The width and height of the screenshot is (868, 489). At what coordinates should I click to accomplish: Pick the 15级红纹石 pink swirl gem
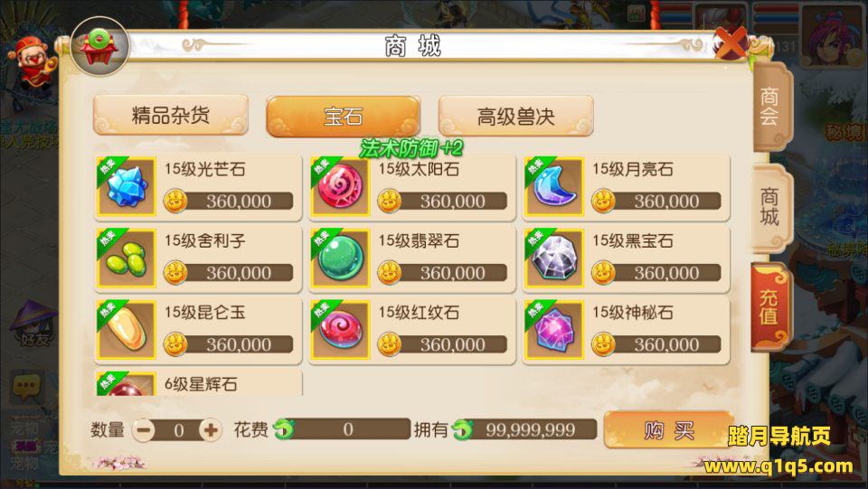click(x=340, y=330)
